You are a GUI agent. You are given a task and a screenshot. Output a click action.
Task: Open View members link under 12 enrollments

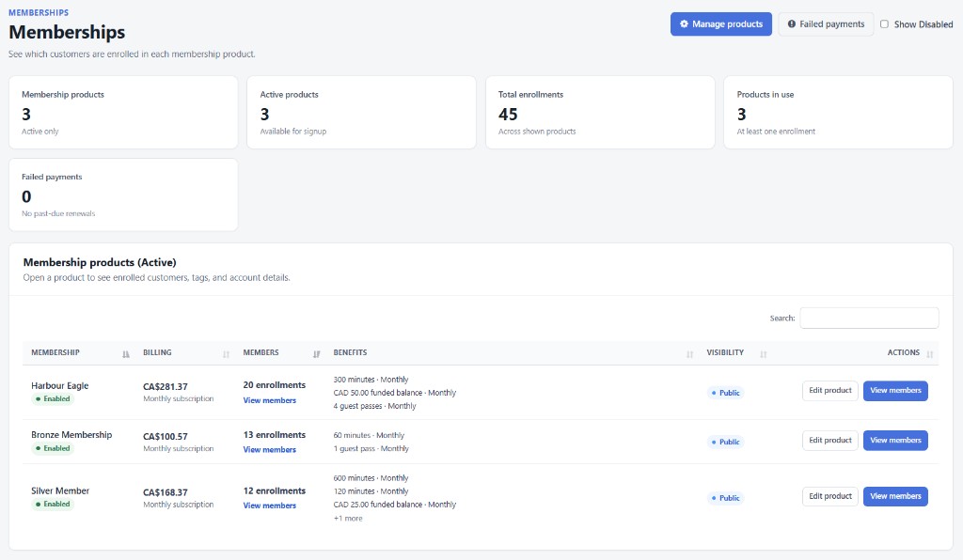pyautogui.click(x=270, y=506)
